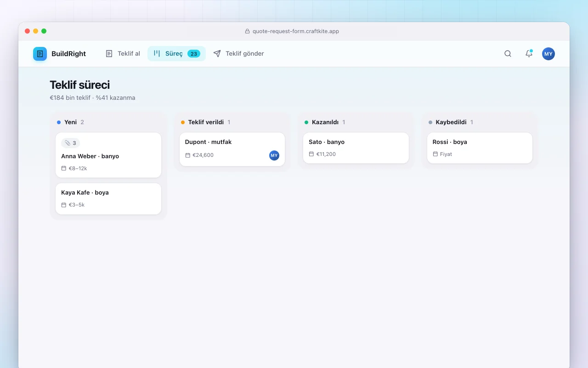The width and height of the screenshot is (588, 368).
Task: Open the Rossi · boya card
Action: 480,148
